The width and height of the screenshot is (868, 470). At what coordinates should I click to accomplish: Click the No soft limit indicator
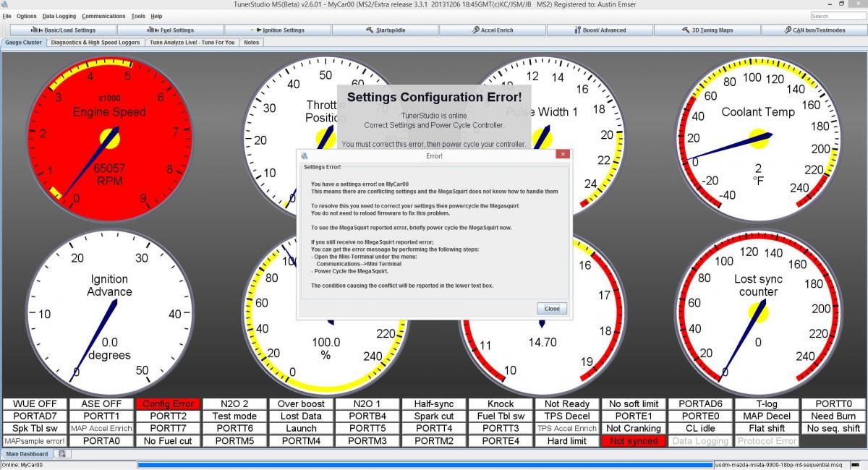[x=634, y=404]
